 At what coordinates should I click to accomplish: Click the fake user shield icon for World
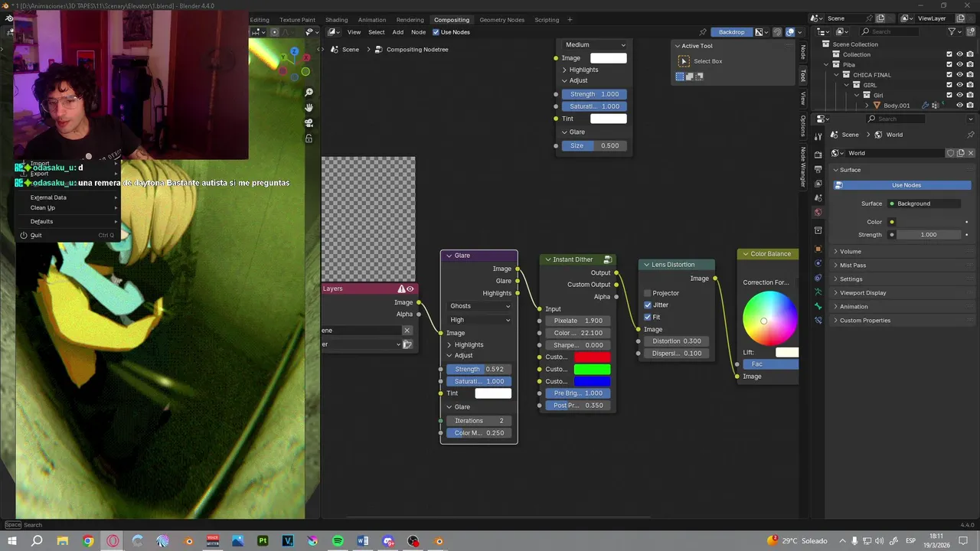point(951,153)
